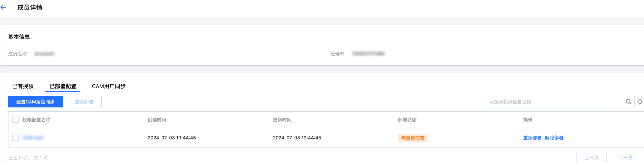Switch to the 已有授权 tab
Image resolution: width=644 pixels, height=163 pixels.
click(23, 86)
